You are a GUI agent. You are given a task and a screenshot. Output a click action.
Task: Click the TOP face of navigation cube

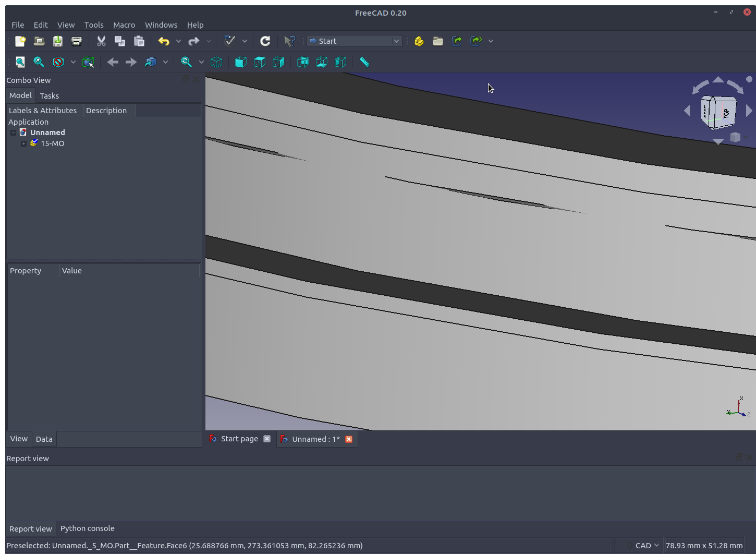tap(725, 113)
